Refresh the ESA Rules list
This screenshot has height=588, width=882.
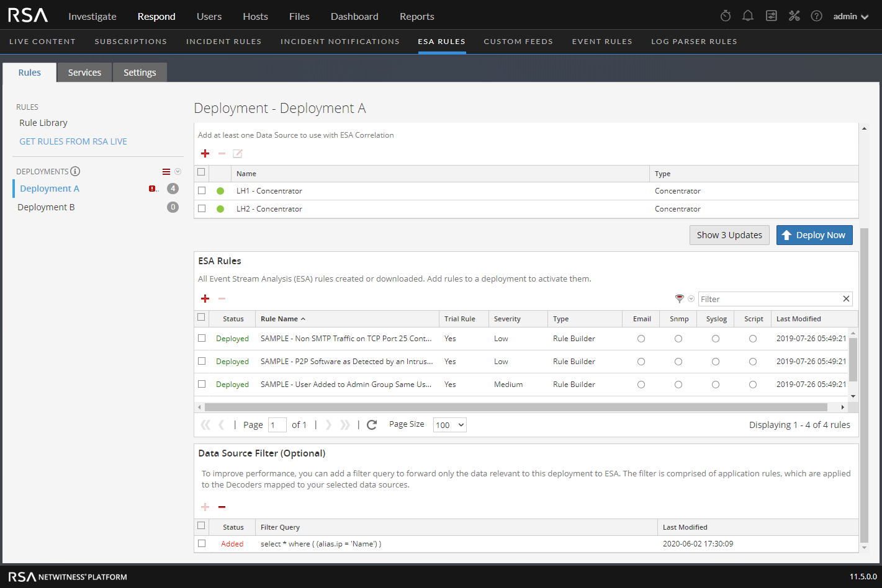pos(372,425)
